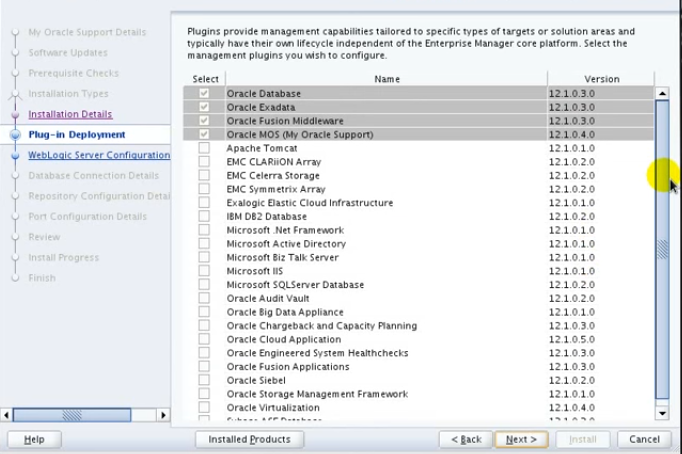Click version 12.1.0.5.0 of Oracle Cloud Application
Screen dimensions: 682x454
pyautogui.click(x=572, y=339)
